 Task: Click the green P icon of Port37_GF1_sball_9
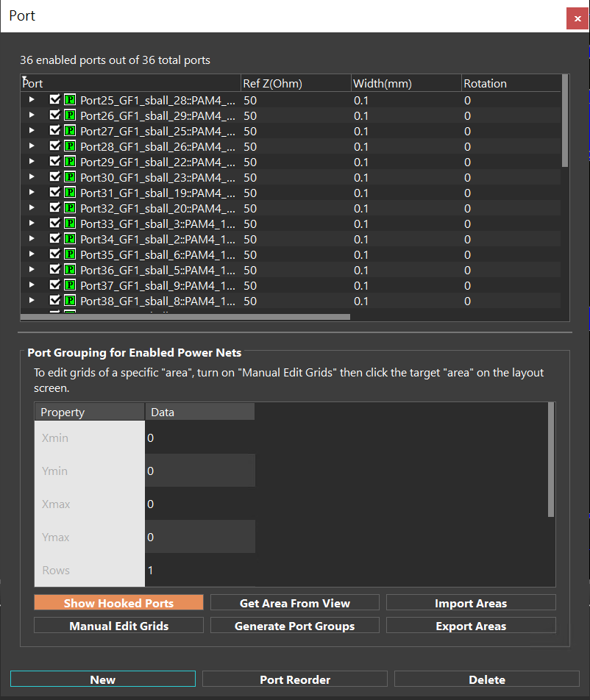70,285
